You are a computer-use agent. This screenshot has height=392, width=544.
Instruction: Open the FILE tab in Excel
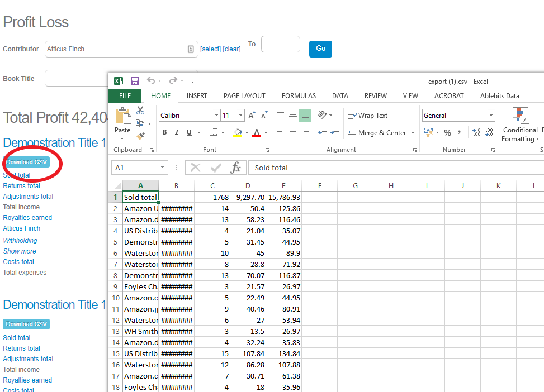125,95
